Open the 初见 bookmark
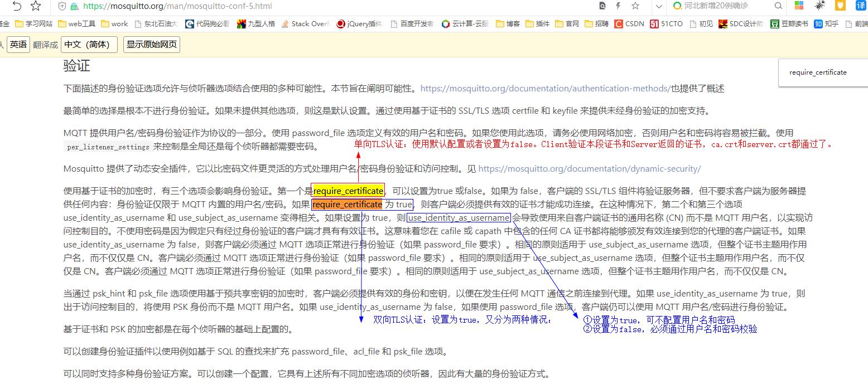Screen dimensions: 868x389 (701, 23)
